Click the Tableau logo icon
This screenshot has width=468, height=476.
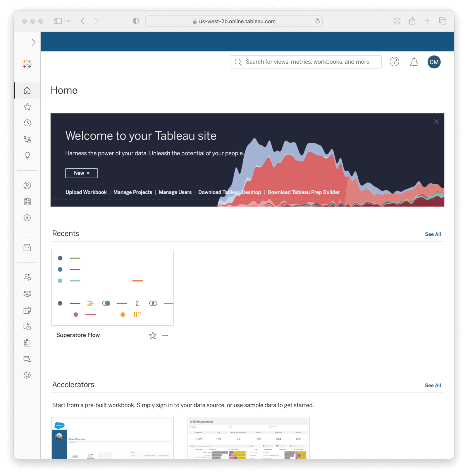click(x=27, y=64)
